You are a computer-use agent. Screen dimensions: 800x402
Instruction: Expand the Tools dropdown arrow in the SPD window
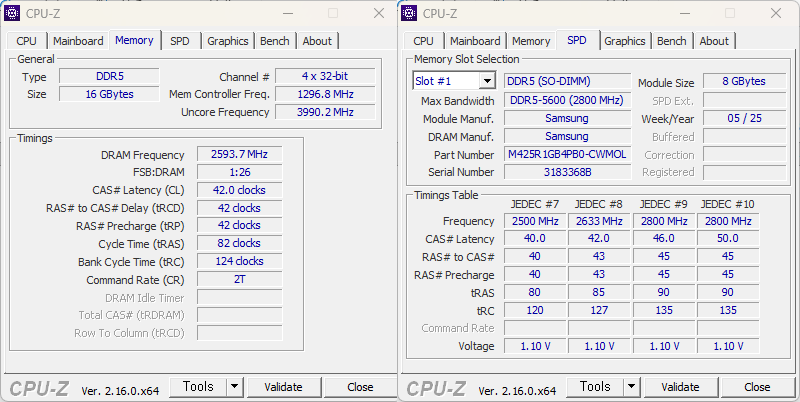click(x=631, y=387)
